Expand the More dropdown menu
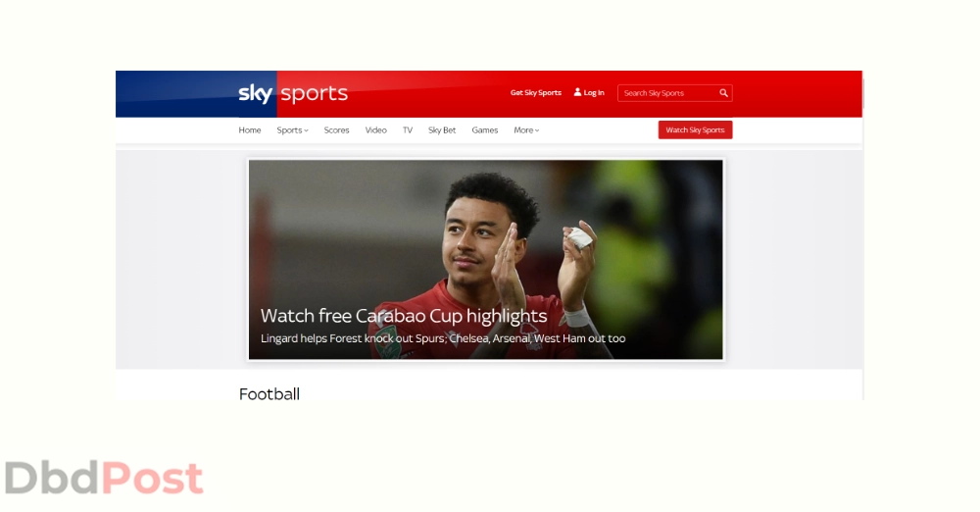The image size is (980, 512). (x=526, y=130)
